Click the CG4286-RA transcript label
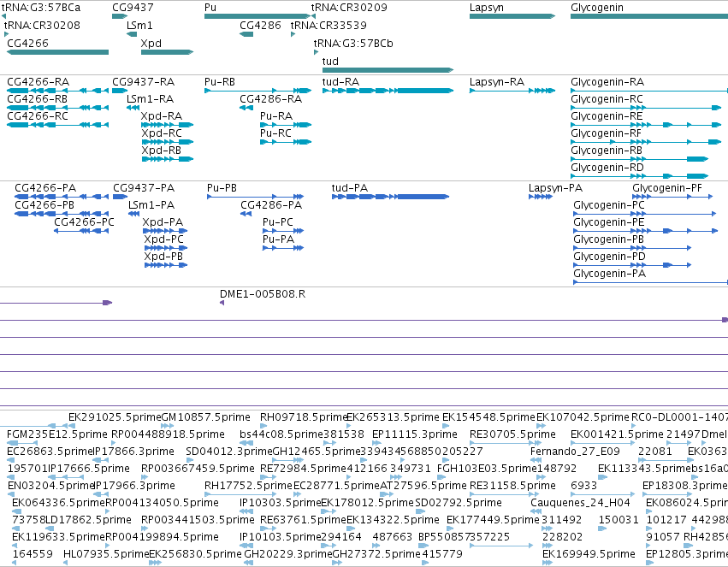The image size is (728, 567). coord(270,99)
